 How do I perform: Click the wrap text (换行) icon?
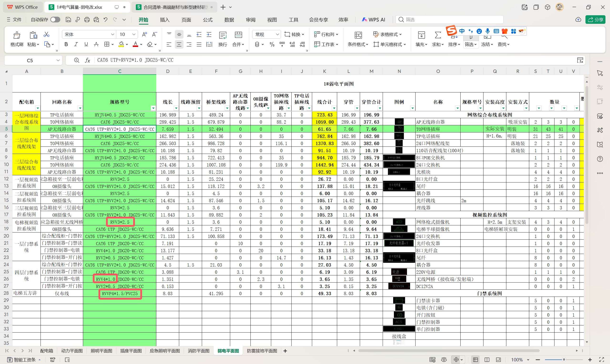point(223,35)
